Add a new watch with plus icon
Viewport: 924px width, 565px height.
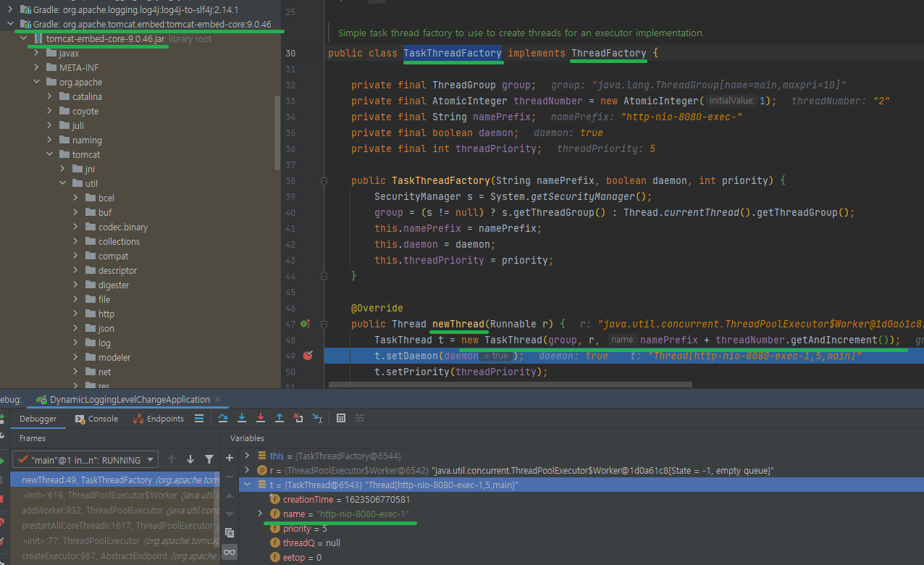pos(230,458)
